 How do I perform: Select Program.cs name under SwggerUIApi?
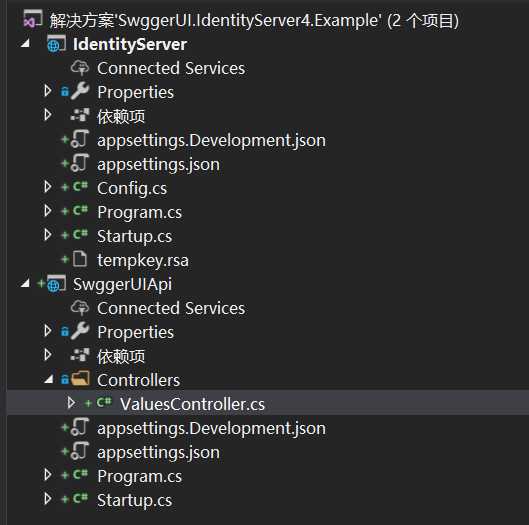[x=140, y=476]
